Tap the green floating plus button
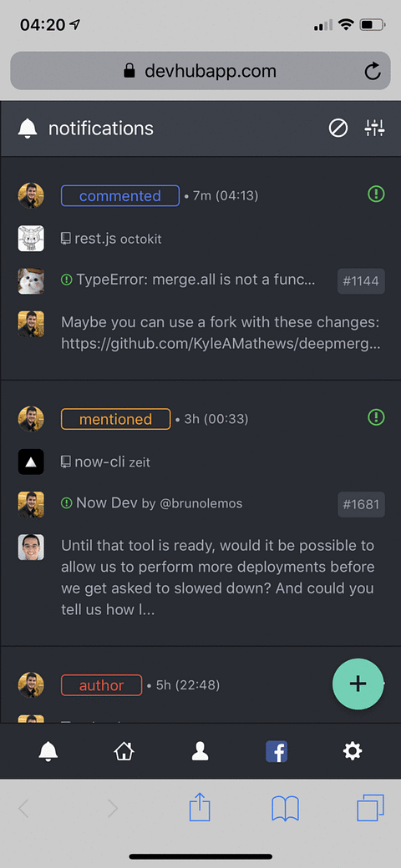This screenshot has height=868, width=401. click(358, 684)
